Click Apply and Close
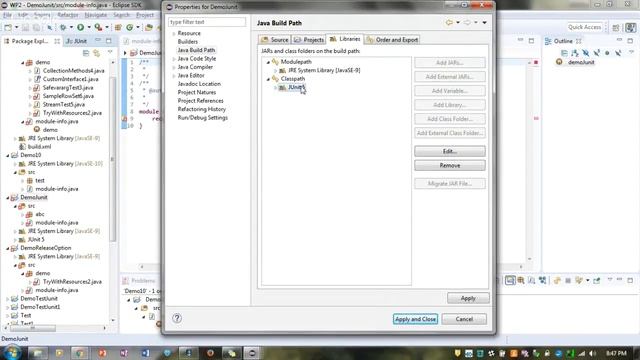Viewport: 640px width, 360px height. (x=416, y=319)
